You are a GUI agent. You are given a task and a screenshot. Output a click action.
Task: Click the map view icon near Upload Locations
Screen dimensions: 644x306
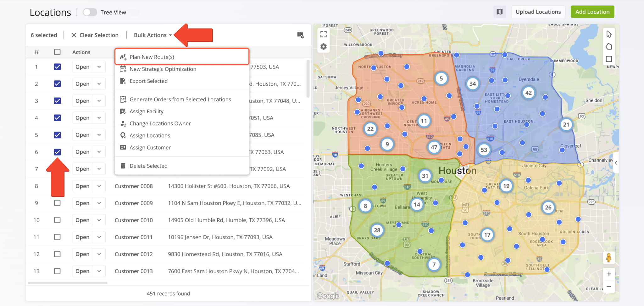point(499,12)
